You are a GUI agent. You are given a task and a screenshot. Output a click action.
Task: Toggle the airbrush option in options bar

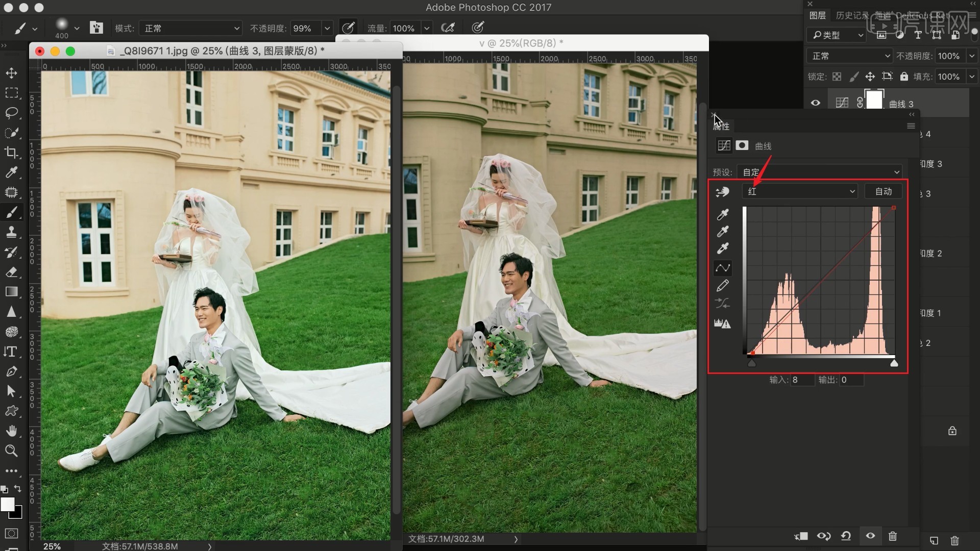(x=448, y=28)
